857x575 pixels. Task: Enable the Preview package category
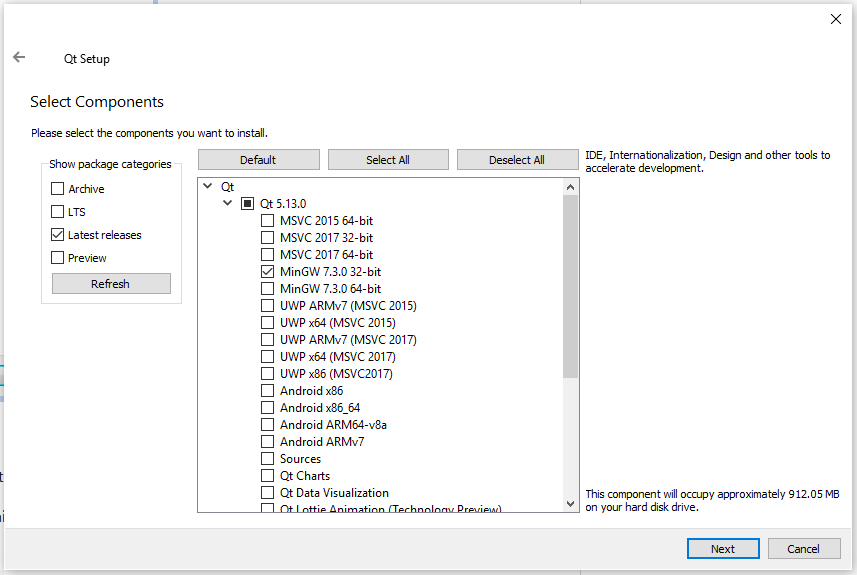tap(57, 257)
